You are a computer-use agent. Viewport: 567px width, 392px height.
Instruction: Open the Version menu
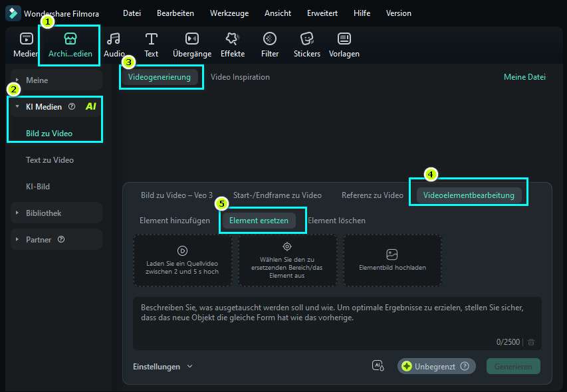(x=398, y=13)
